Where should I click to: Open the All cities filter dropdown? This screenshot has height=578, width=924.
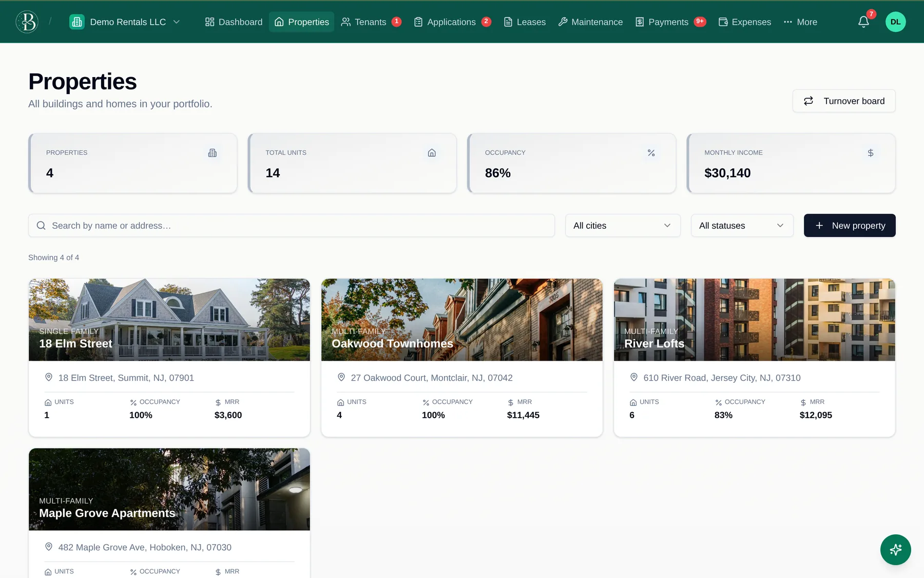coord(623,226)
